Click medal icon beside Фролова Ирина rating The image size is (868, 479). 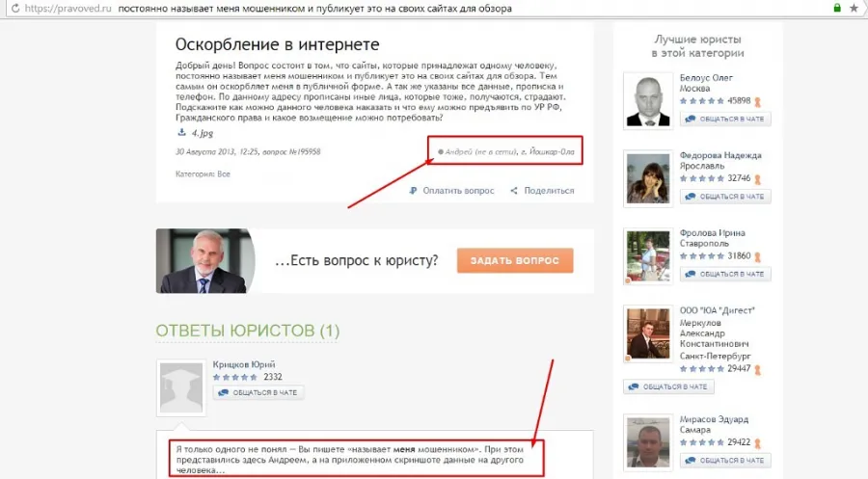point(758,256)
